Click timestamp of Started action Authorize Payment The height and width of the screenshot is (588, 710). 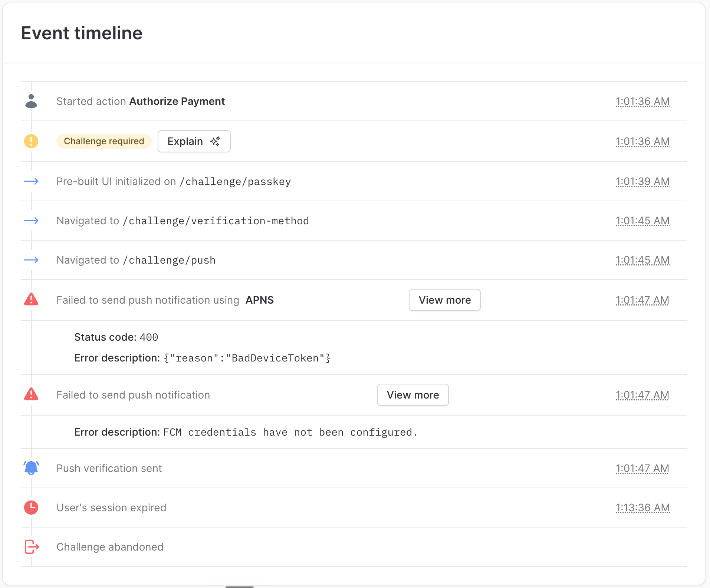[642, 101]
